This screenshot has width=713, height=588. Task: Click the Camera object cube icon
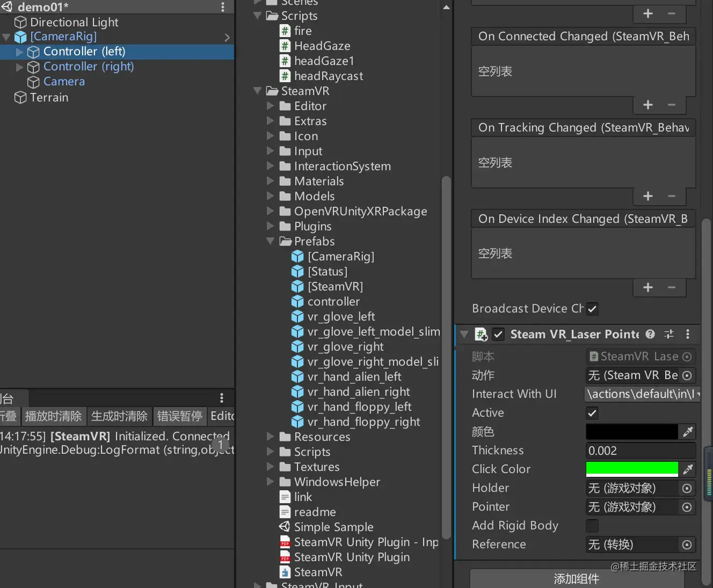tap(33, 82)
